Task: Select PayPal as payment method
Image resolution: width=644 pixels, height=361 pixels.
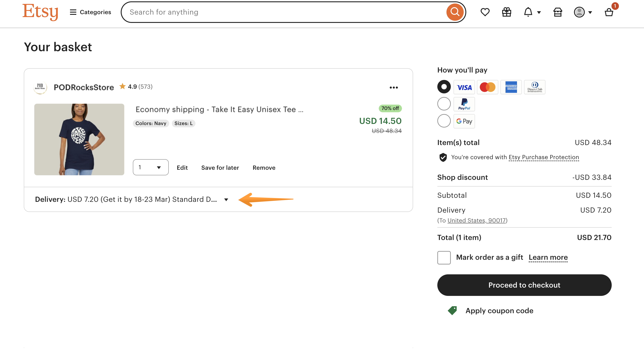Action: coord(444,104)
